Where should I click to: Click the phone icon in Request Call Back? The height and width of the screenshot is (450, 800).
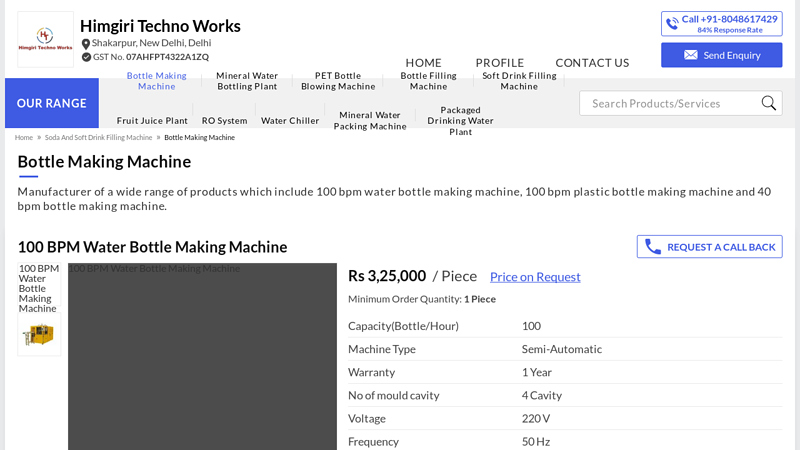(653, 247)
